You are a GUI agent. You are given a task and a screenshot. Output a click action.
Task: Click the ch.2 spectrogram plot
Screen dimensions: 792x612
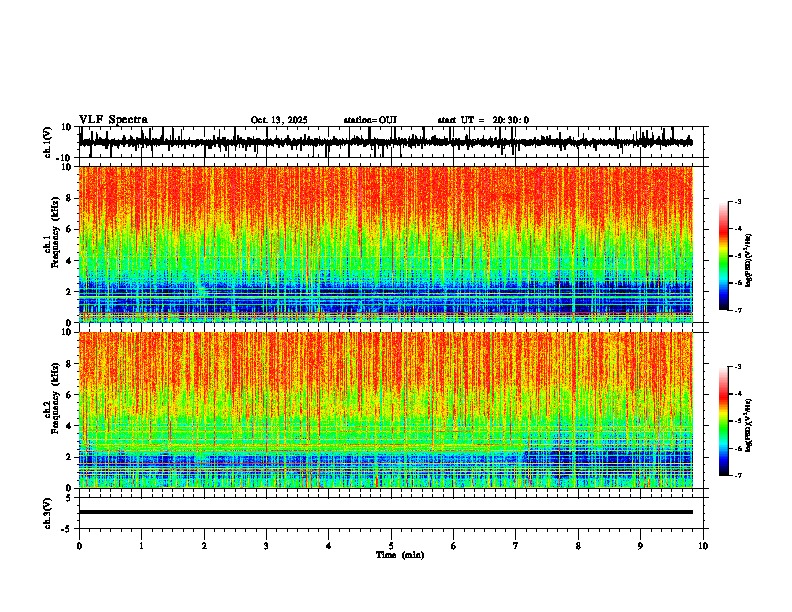pyautogui.click(x=385, y=410)
